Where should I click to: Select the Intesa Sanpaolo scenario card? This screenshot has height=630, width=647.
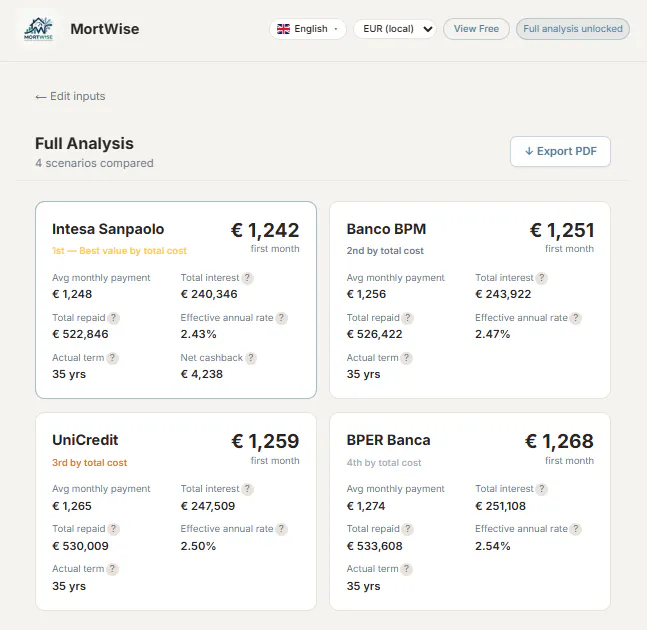pyautogui.click(x=176, y=300)
